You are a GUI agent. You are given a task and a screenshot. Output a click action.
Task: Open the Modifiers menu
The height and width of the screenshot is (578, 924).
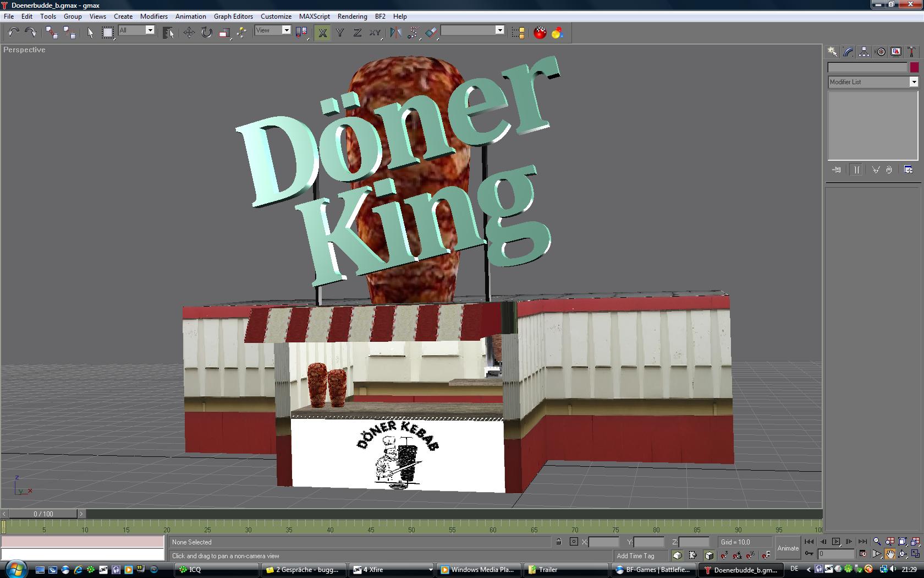[x=153, y=16]
